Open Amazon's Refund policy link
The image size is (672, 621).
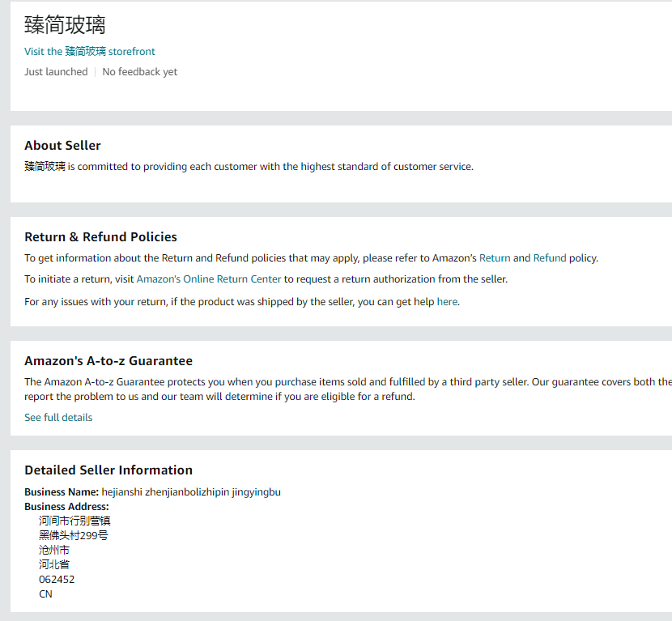[550, 258]
